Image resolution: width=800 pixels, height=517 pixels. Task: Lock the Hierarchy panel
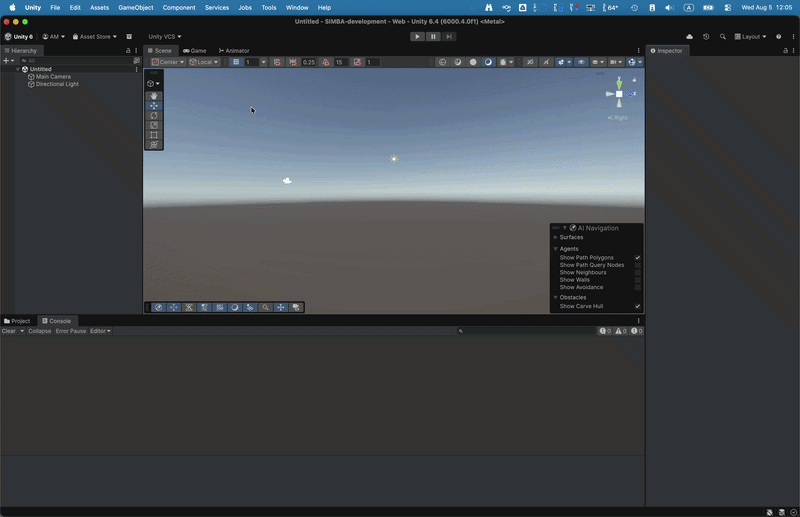click(128, 51)
